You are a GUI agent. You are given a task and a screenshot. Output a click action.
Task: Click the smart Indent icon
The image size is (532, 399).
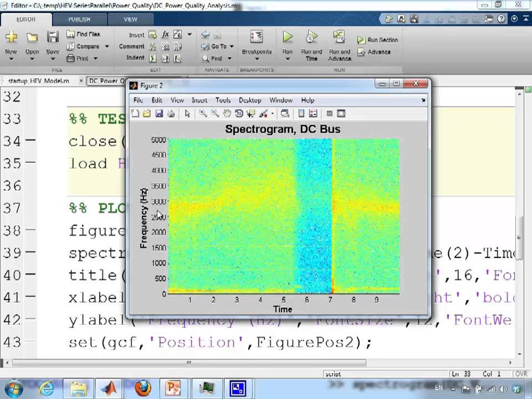[153, 58]
